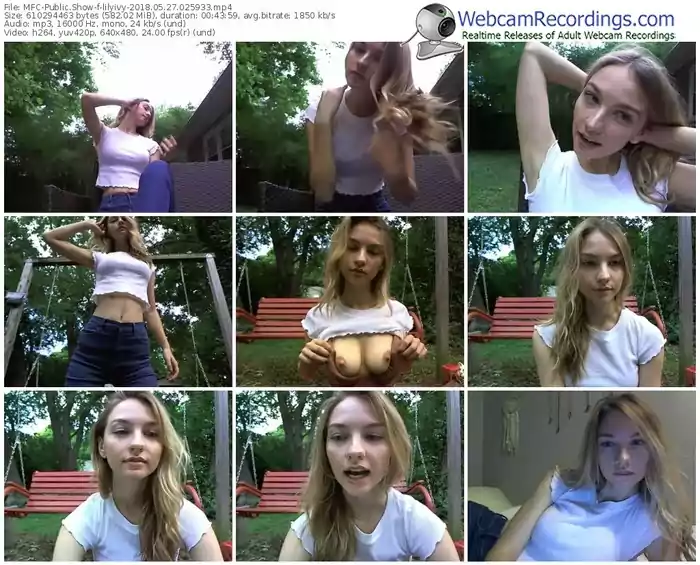Viewport: 700px width, 565px height.
Task: Open bottom-row thumbnail of person speaking
Action: [x=350, y=476]
